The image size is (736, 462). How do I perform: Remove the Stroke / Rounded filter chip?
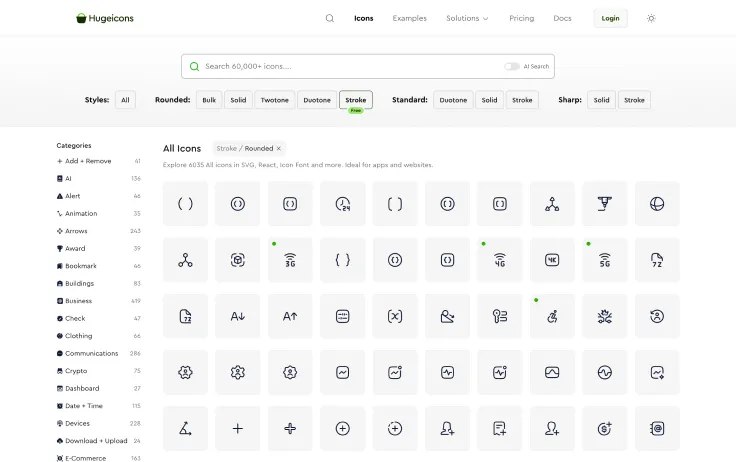pyautogui.click(x=278, y=148)
